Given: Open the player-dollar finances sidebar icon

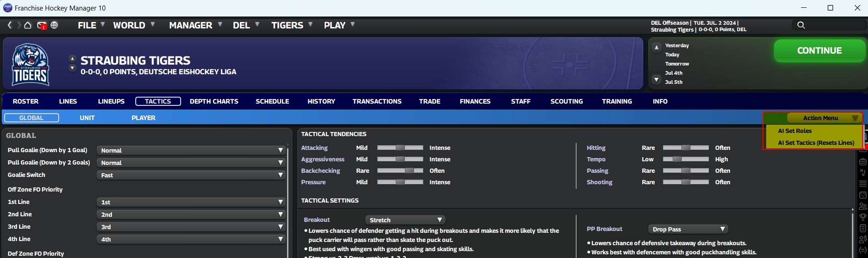Looking at the screenshot, I should pos(863,239).
